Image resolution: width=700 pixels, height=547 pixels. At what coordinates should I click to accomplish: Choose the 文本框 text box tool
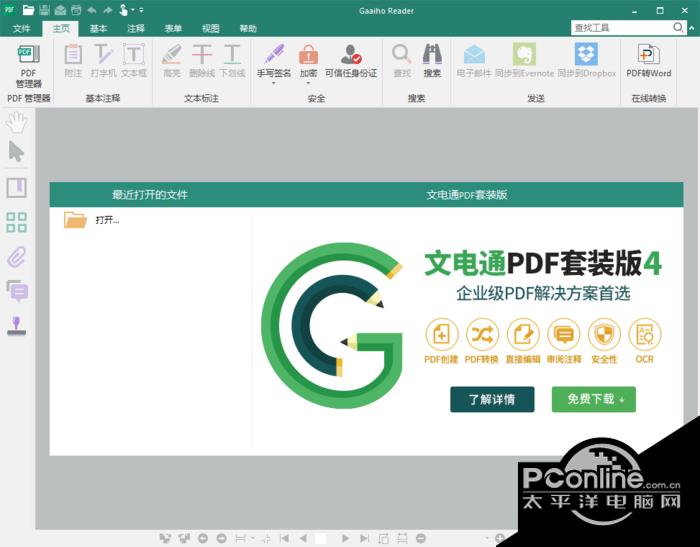(x=133, y=61)
